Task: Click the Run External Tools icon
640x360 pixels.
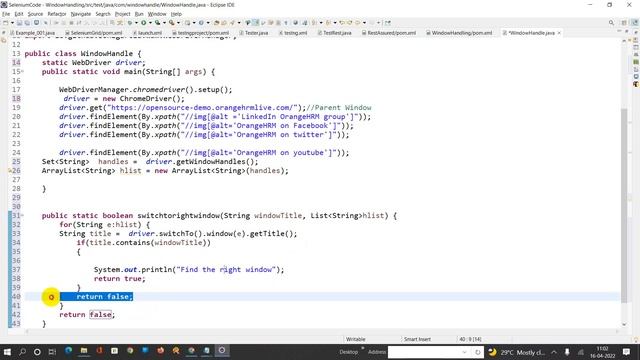Action: pos(172,23)
